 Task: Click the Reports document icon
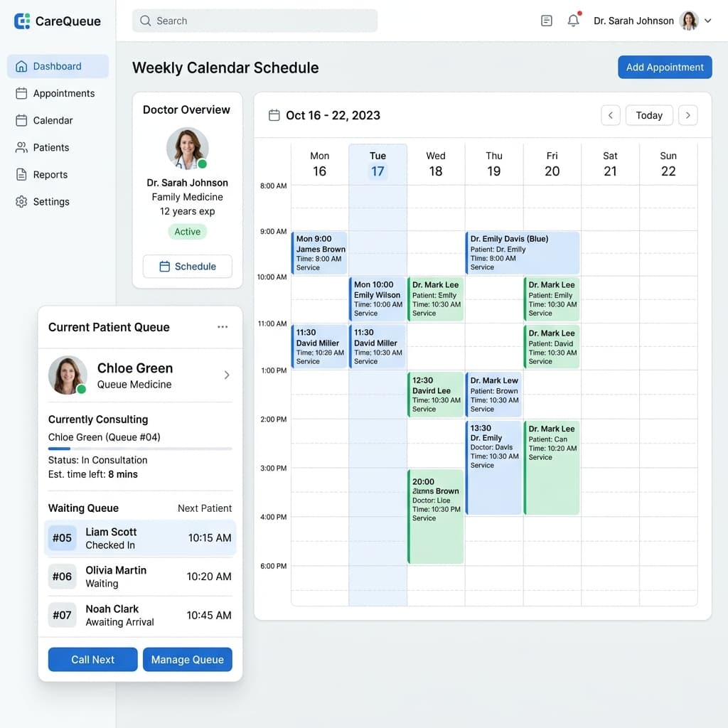21,175
